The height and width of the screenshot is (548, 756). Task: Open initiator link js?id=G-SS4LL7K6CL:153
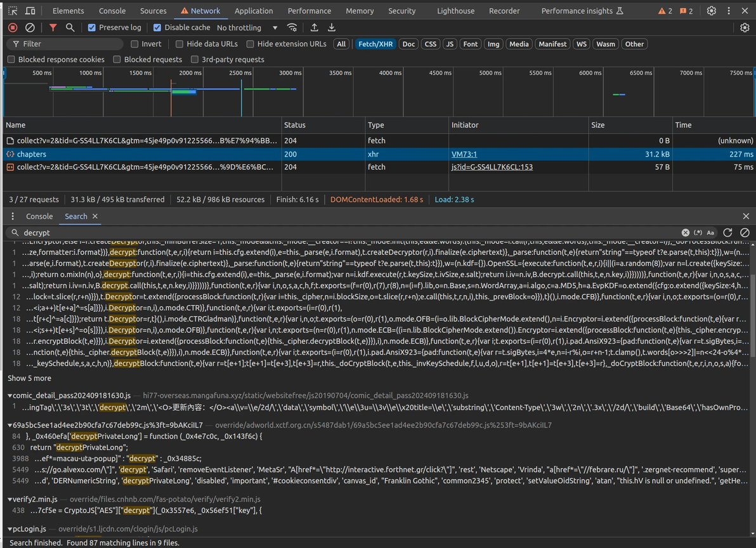(492, 167)
